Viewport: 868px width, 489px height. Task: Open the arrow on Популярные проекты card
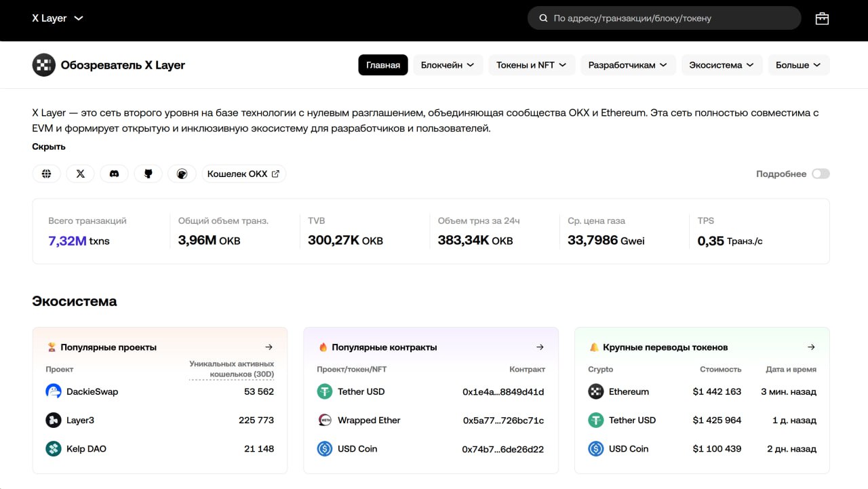(x=269, y=347)
